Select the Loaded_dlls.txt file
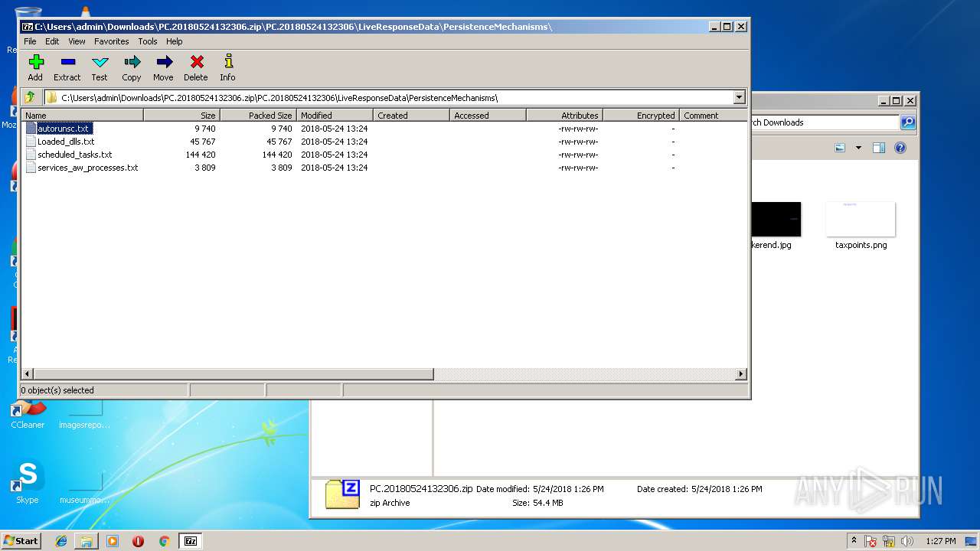This screenshot has height=551, width=980. click(66, 142)
